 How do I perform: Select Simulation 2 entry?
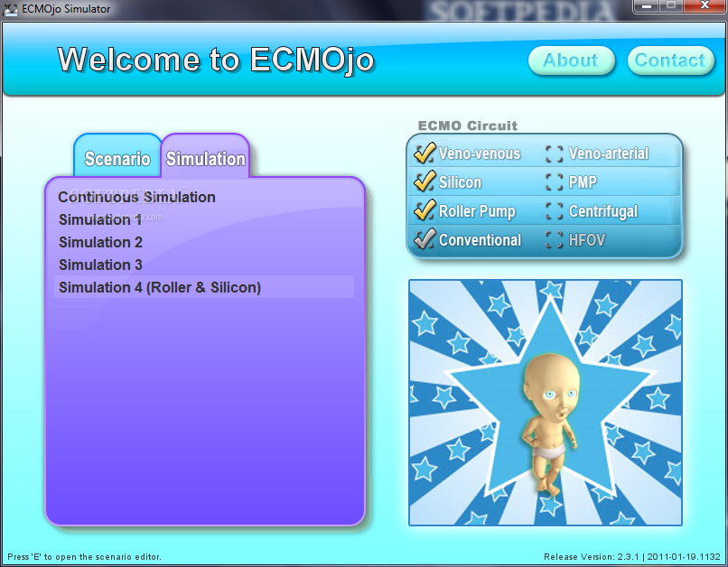coord(100,242)
